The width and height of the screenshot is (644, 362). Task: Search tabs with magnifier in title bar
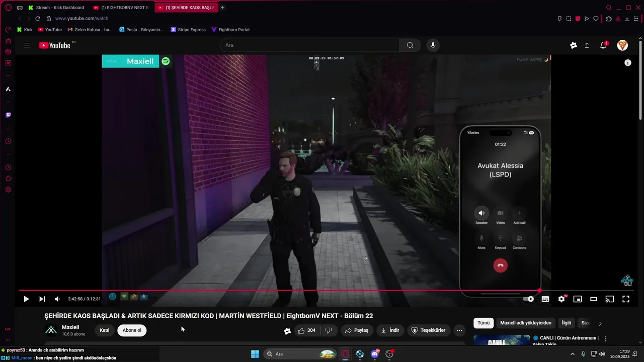click(x=609, y=8)
